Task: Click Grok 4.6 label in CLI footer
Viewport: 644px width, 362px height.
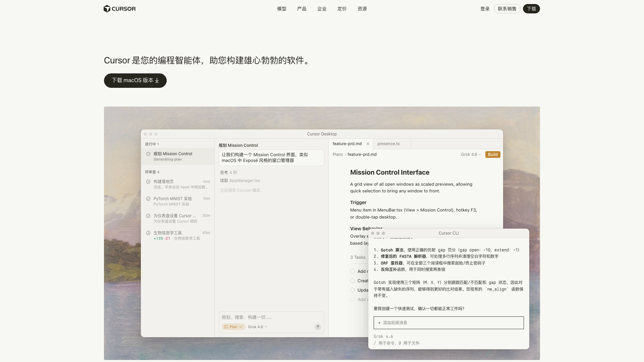Action: click(383, 337)
